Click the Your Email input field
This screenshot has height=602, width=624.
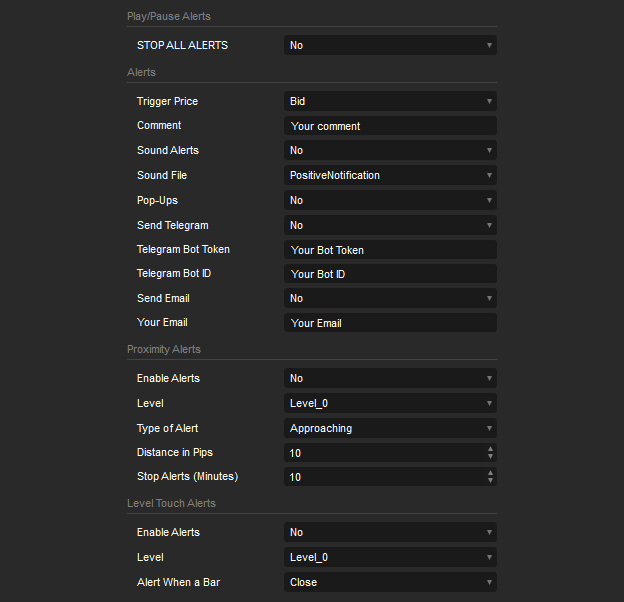[x=390, y=323]
